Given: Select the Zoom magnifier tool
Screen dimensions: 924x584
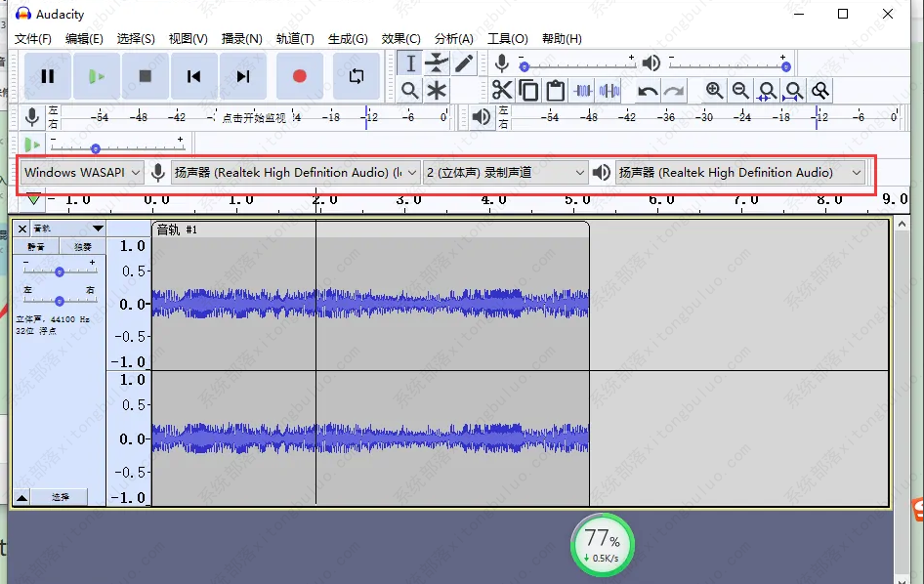Looking at the screenshot, I should tap(410, 91).
